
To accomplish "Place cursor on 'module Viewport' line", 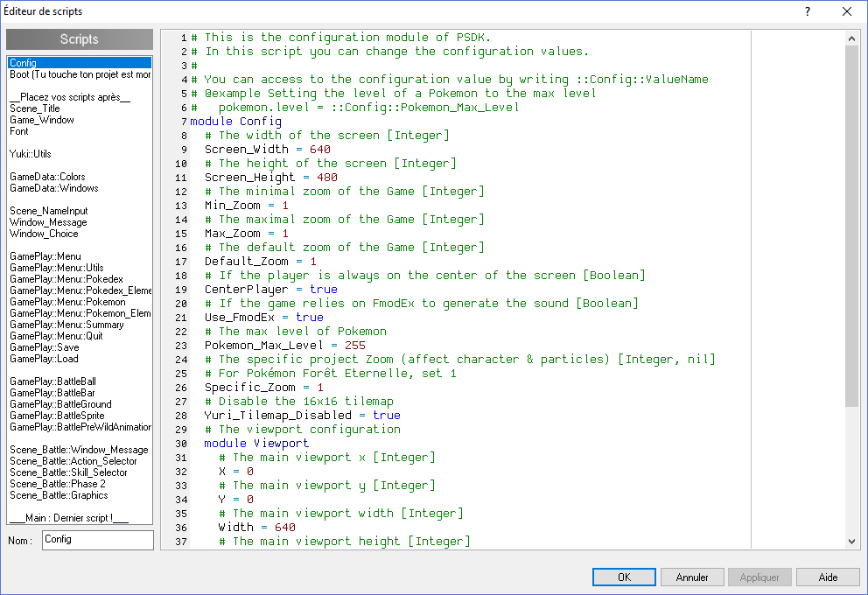I will click(x=256, y=444).
